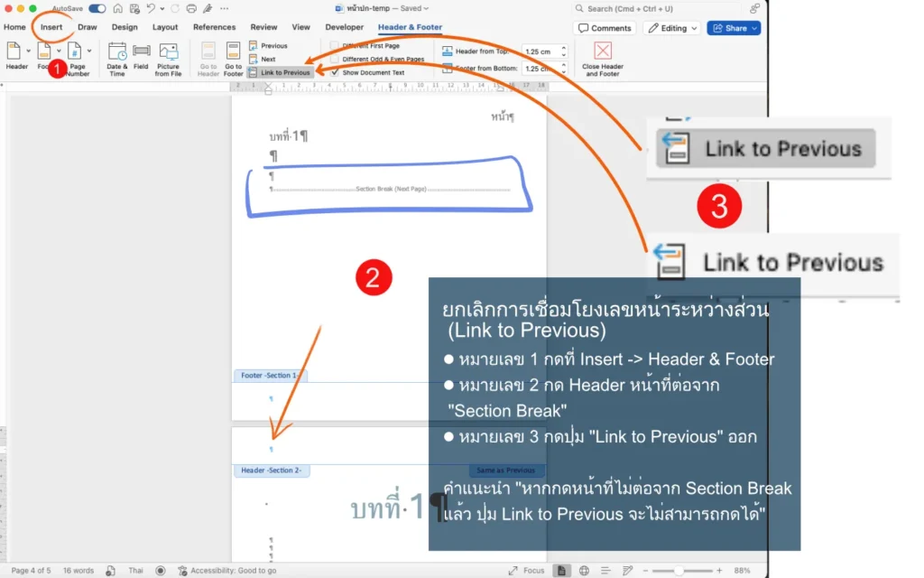Toggle Link to Previous in ribbon
The width and height of the screenshot is (924, 578).
click(280, 72)
